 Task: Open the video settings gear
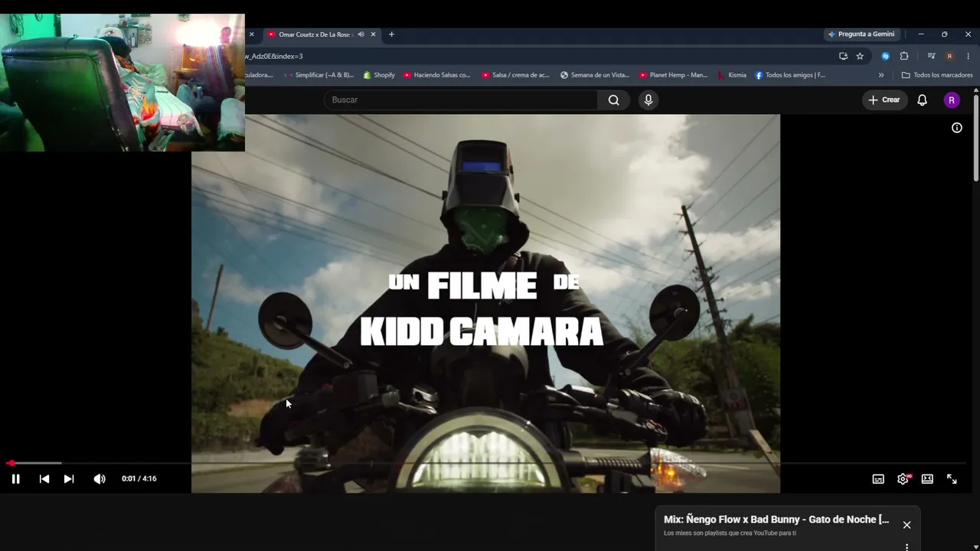click(x=903, y=479)
